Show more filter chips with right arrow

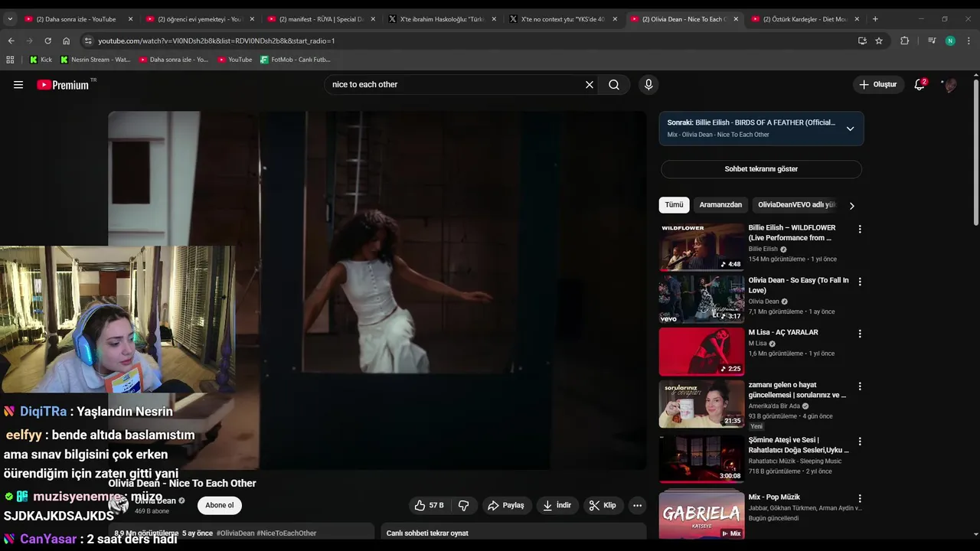851,205
